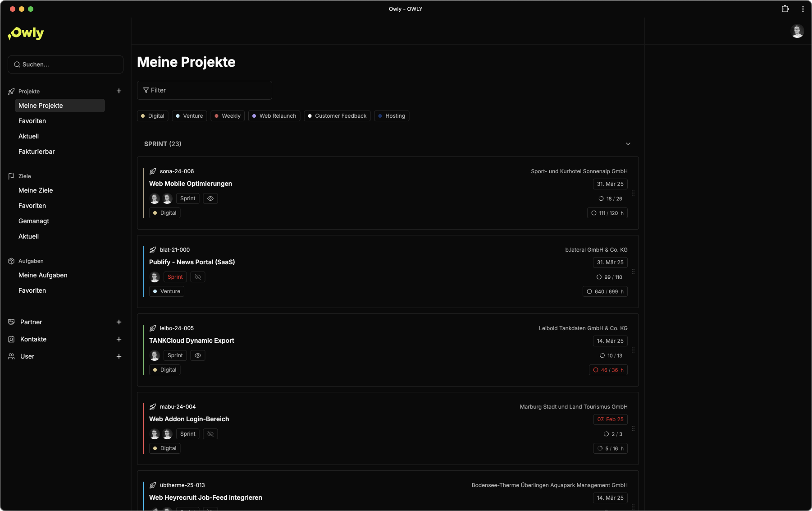Open the Filter dropdown field
812x511 pixels.
pos(205,90)
